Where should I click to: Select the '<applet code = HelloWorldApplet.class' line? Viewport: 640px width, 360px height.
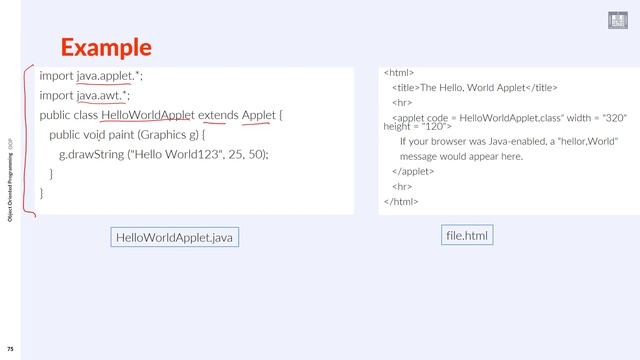(509, 118)
